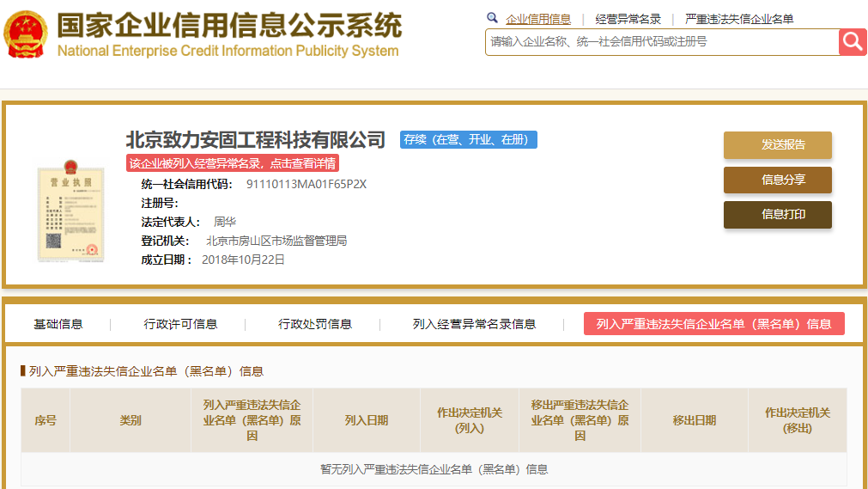Click the 序号 column header
The height and width of the screenshot is (489, 868).
(x=46, y=420)
